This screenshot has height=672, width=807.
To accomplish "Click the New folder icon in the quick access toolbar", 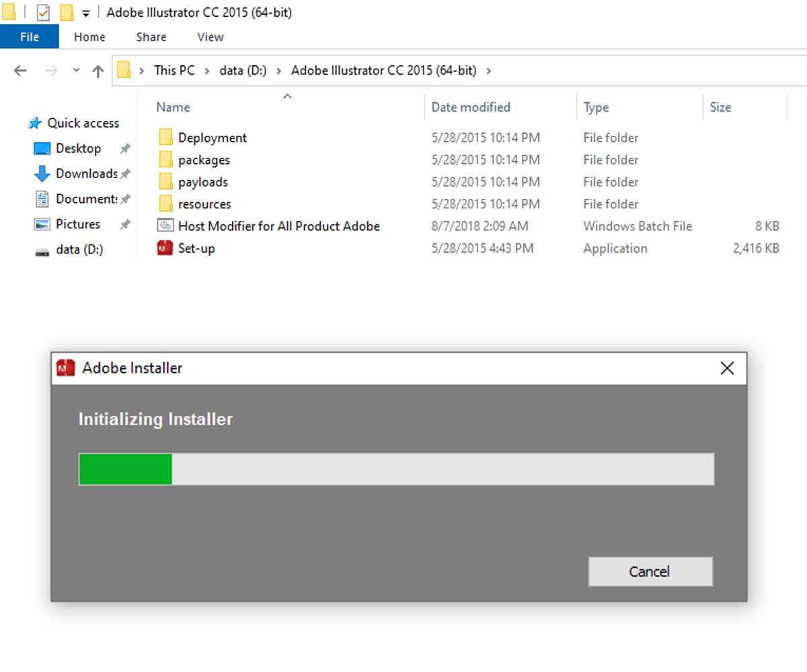I will (66, 13).
